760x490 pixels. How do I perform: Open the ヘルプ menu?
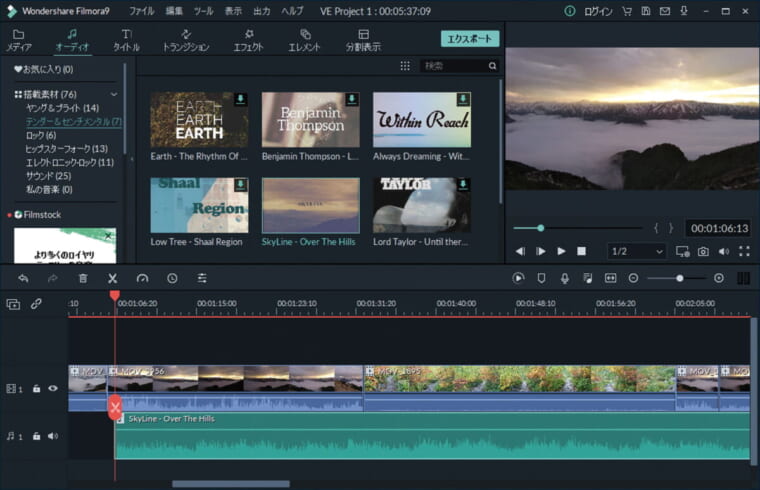pos(292,11)
